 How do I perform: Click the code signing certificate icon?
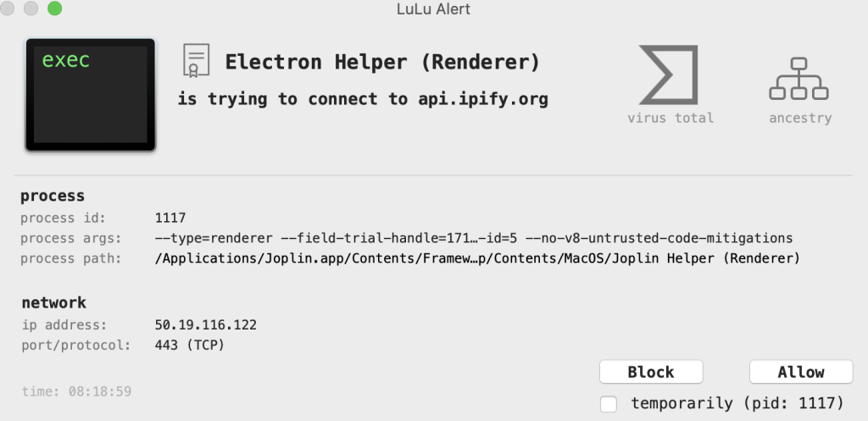[x=196, y=62]
